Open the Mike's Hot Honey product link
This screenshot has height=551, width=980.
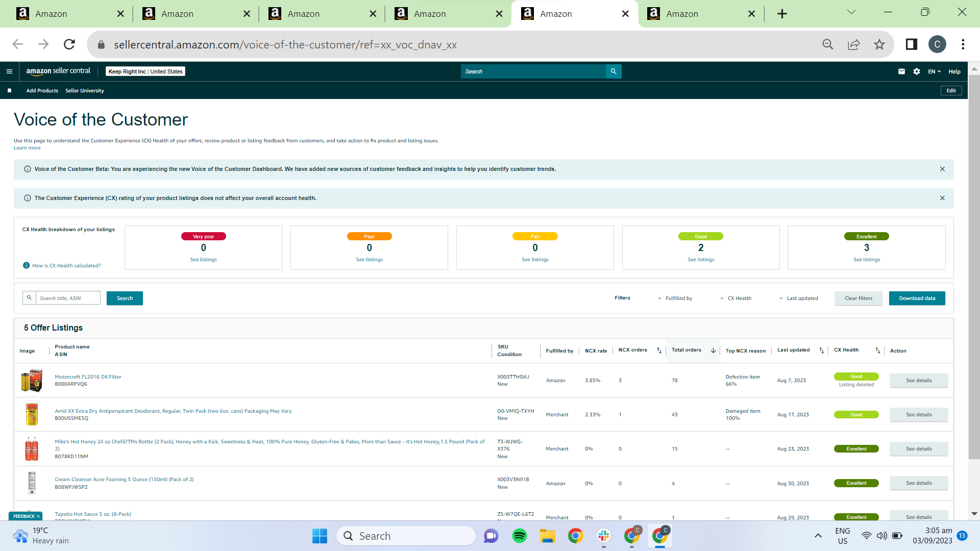[269, 445]
